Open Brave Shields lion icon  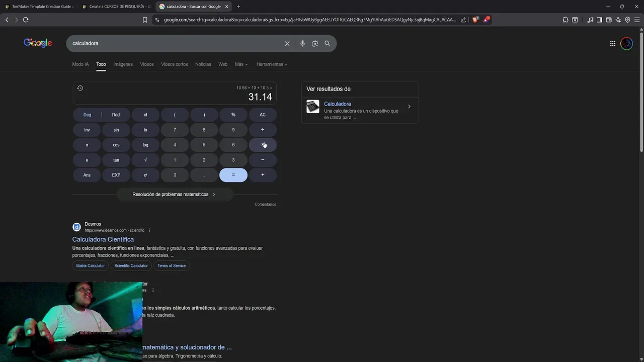(475, 20)
